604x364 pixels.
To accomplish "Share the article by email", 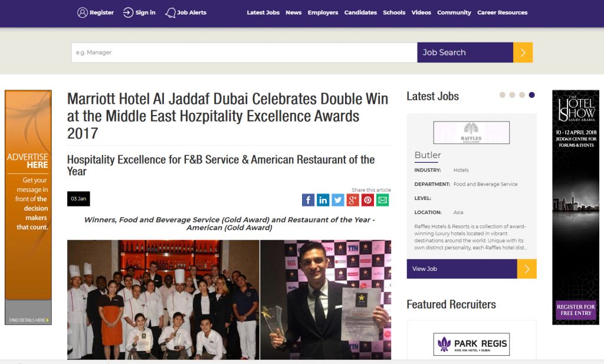I will [x=382, y=200].
